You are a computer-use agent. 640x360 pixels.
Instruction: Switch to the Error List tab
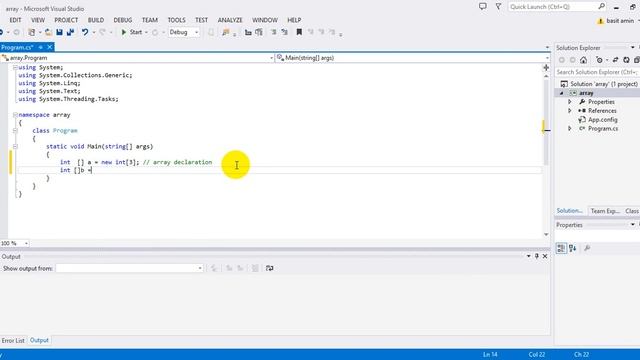point(13,340)
